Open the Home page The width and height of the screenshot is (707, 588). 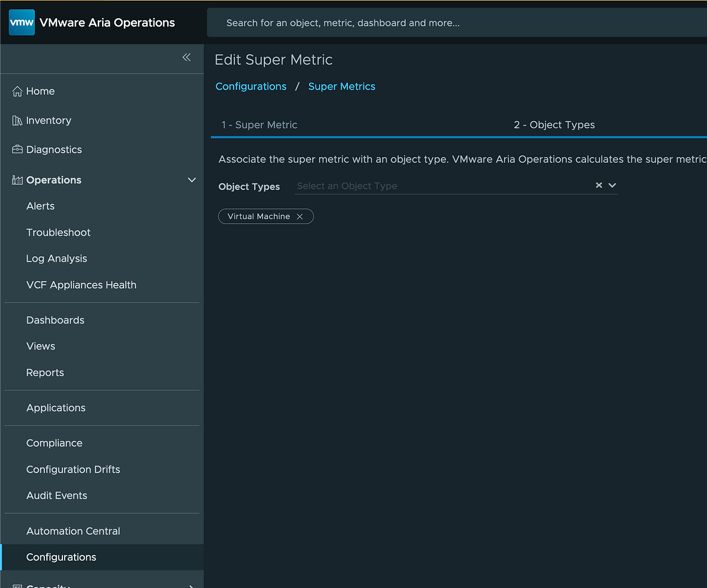40,91
